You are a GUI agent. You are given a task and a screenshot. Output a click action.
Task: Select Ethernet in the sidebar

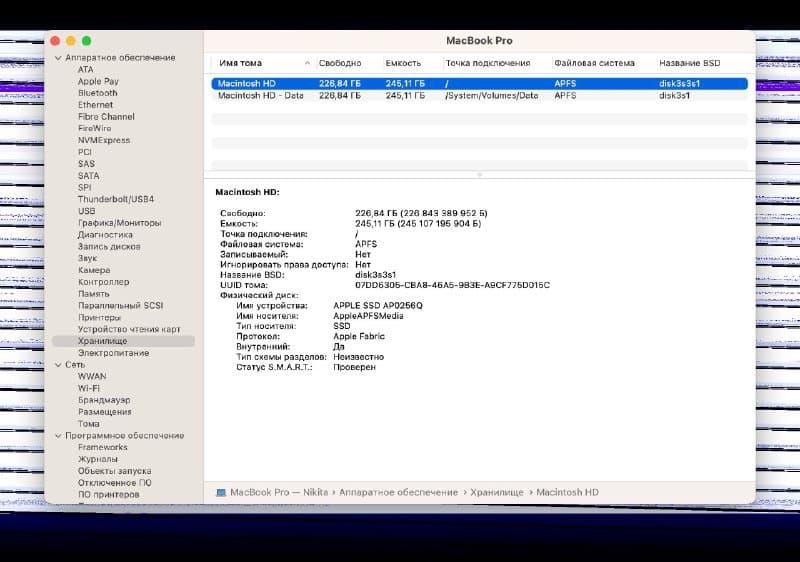95,105
